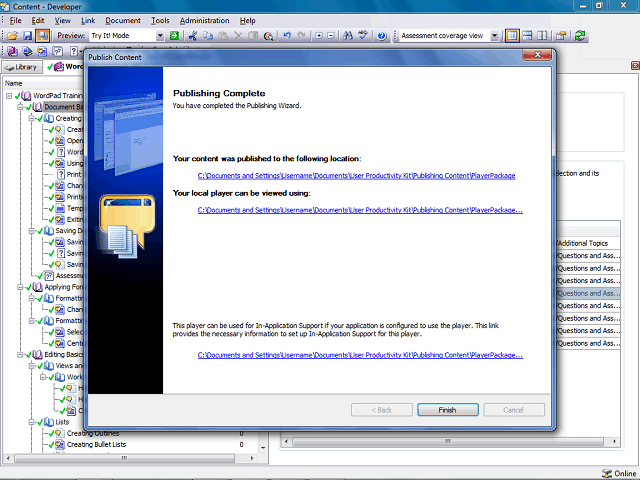Click the New Assessment icon in second toolbar
640x480 pixels.
point(58,51)
